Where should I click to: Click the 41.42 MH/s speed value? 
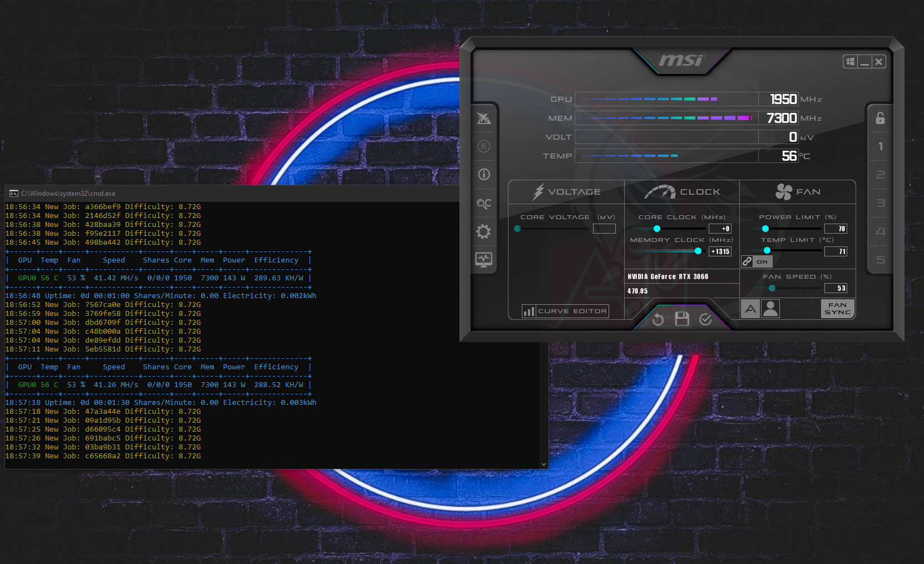pos(116,278)
